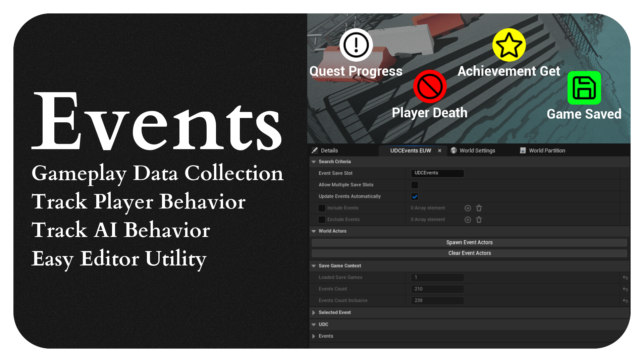This screenshot has height=362, width=644.
Task: Reset Events Count Inclusive to default
Action: [x=625, y=301]
